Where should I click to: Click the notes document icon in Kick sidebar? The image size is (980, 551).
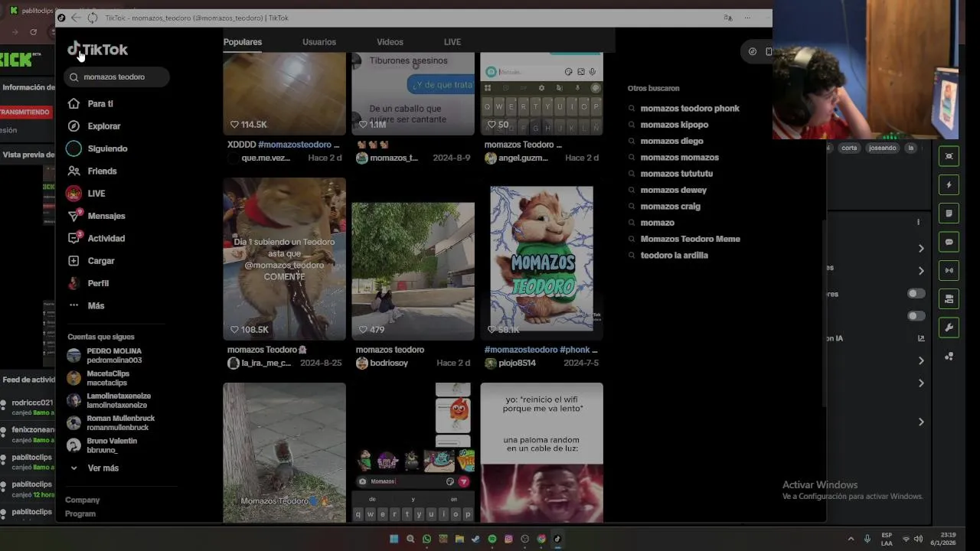(x=949, y=214)
